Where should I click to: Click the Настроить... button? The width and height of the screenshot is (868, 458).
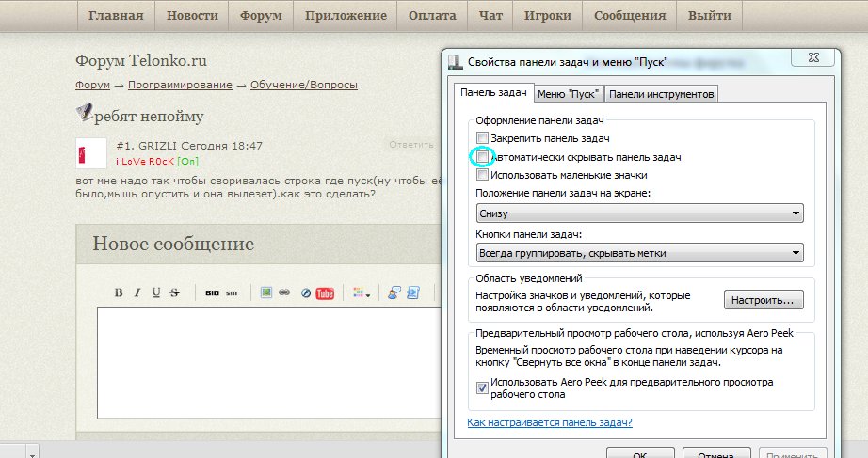click(x=764, y=300)
